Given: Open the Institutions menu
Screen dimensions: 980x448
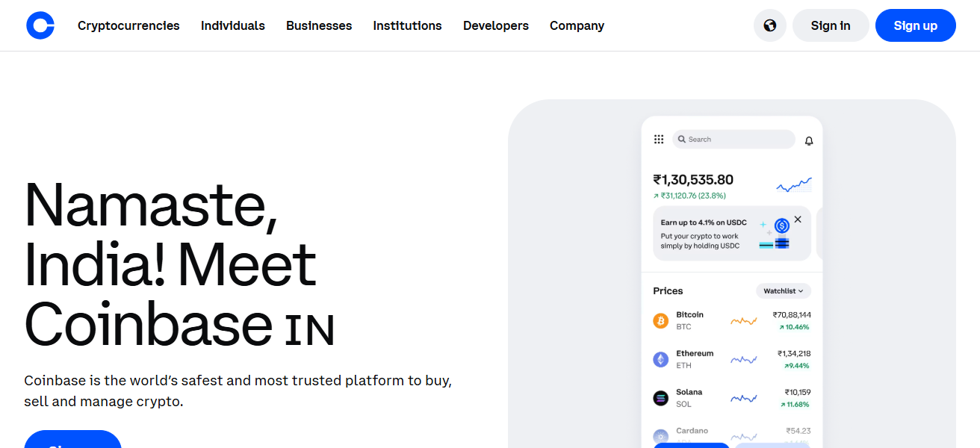Looking at the screenshot, I should (x=407, y=25).
